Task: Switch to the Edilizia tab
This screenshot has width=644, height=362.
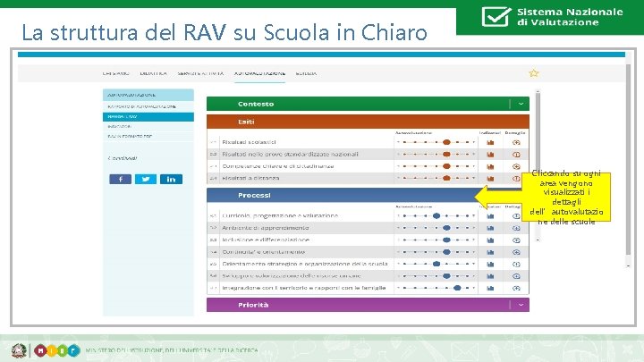Action: click(x=306, y=73)
